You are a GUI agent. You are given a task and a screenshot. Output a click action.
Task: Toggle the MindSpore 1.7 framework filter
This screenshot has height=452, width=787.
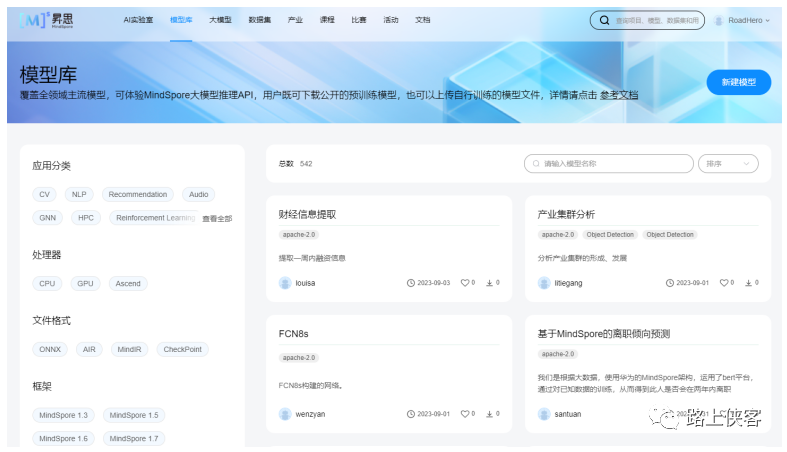(134, 438)
